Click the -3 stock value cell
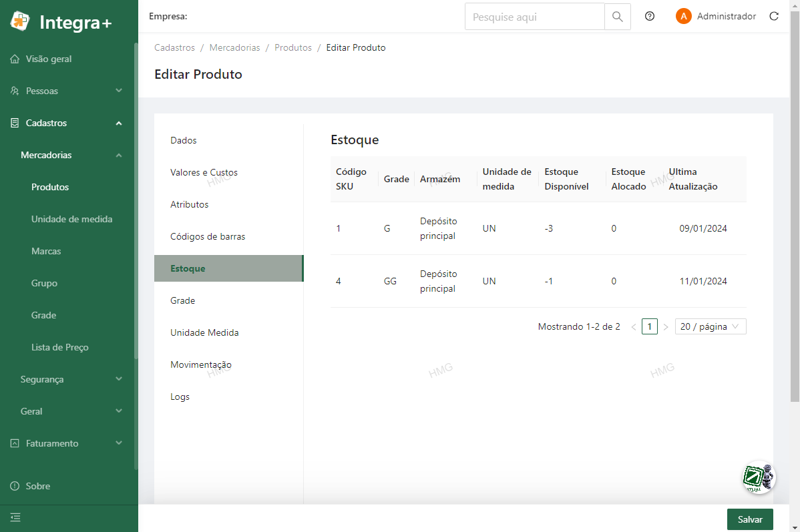 pos(548,228)
